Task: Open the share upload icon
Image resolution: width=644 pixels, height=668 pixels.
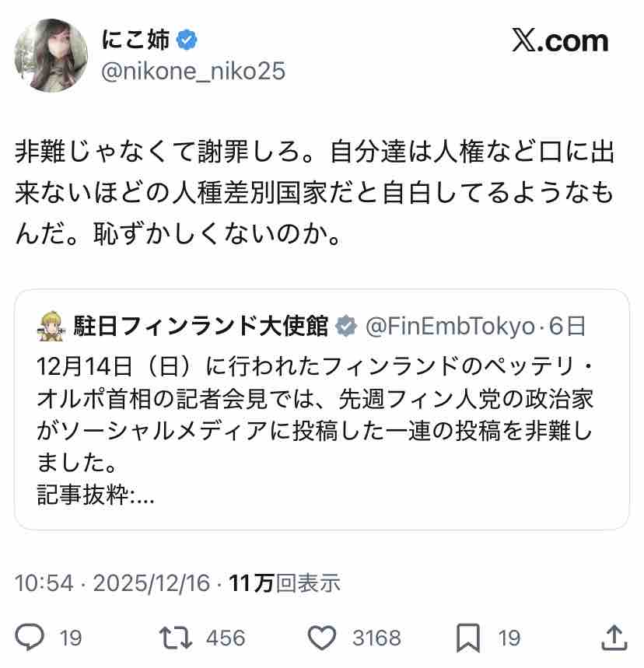Action: point(614,638)
